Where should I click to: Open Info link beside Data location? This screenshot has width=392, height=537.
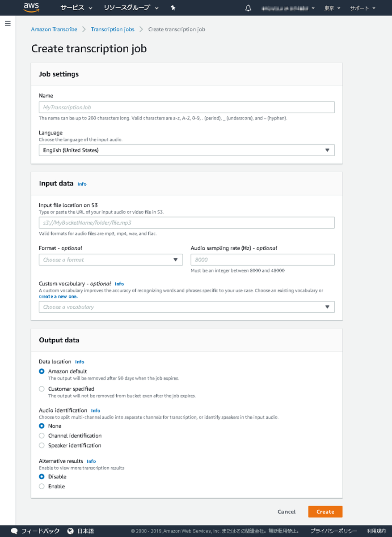pos(80,362)
